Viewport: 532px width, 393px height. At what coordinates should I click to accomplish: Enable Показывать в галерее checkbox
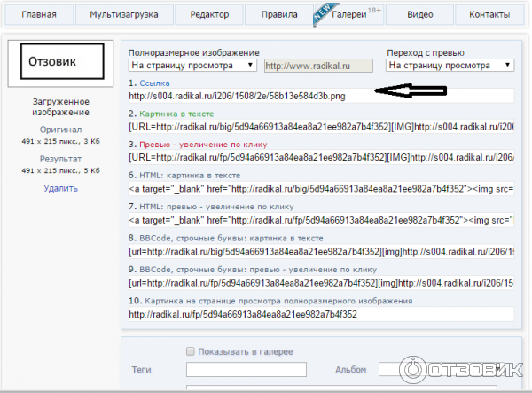point(190,351)
